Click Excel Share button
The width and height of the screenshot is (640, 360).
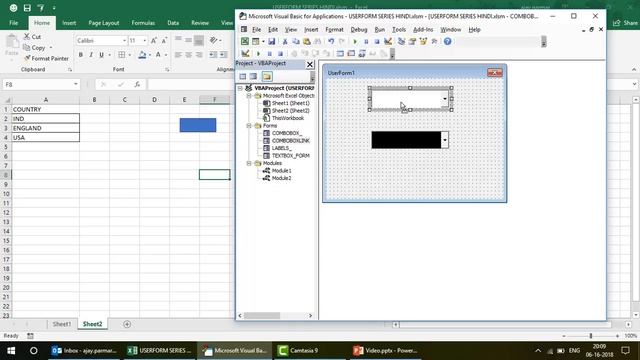pyautogui.click(x=625, y=23)
